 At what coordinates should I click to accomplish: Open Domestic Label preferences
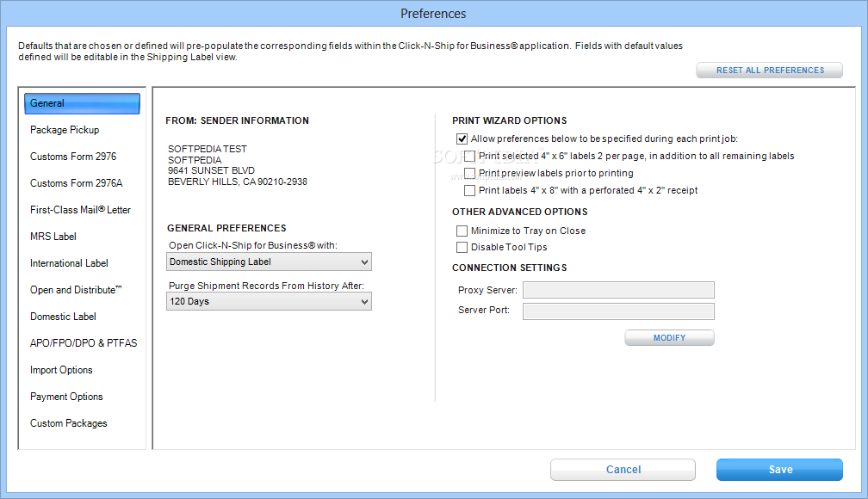63,317
